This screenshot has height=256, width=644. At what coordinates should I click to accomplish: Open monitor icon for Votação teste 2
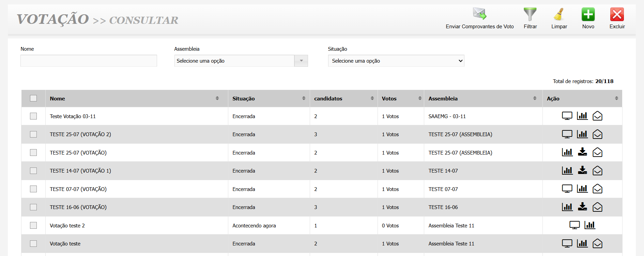pos(574,225)
